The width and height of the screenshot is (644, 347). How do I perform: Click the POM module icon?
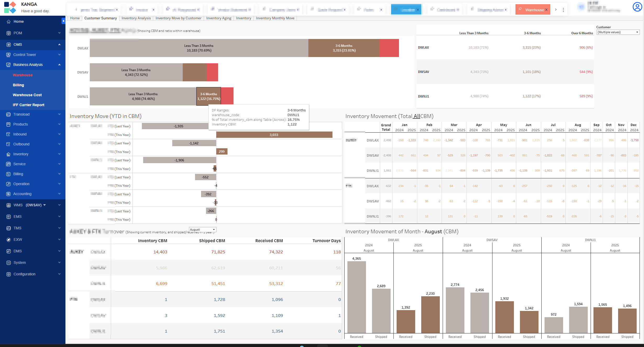[9, 33]
